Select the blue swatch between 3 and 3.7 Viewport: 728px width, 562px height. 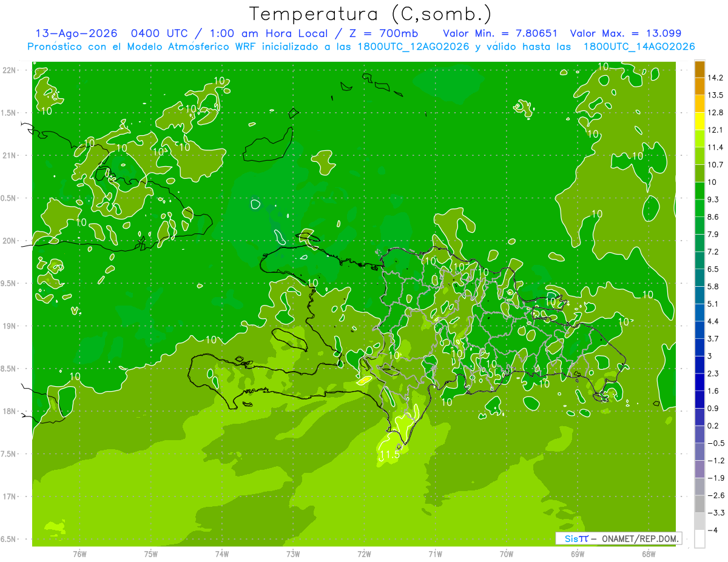[x=699, y=347]
